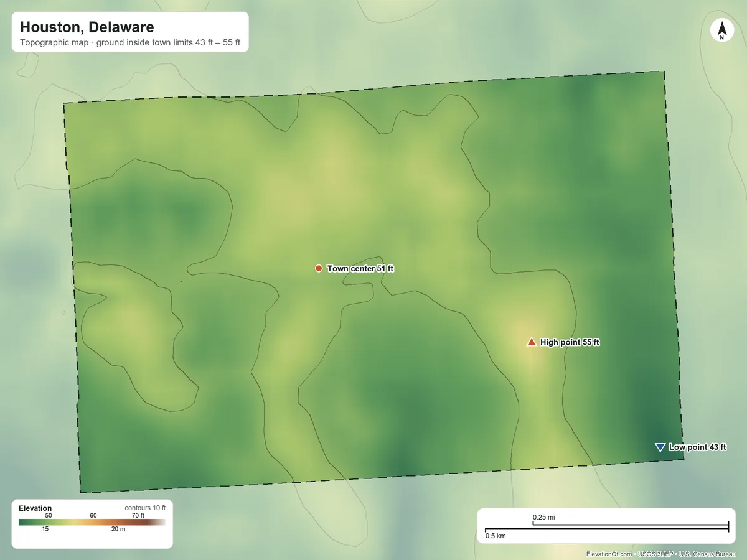Click the scale bar line
The width and height of the screenshot is (747, 560).
pos(607,528)
